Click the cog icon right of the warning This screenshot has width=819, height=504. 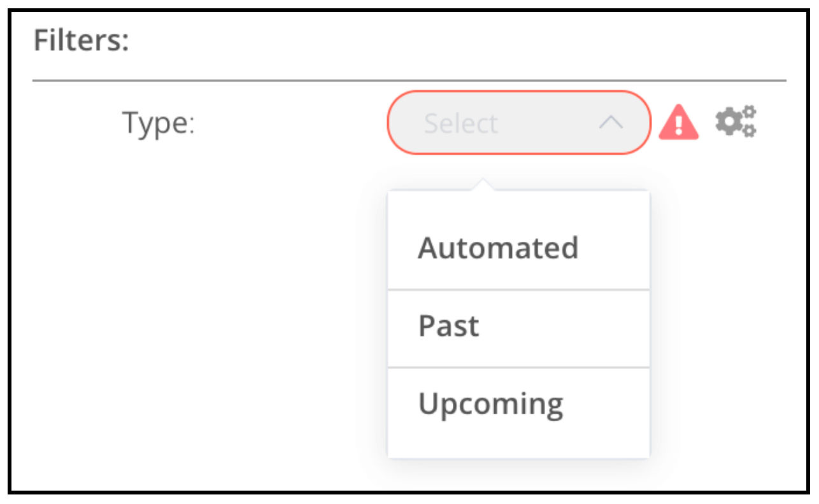736,122
